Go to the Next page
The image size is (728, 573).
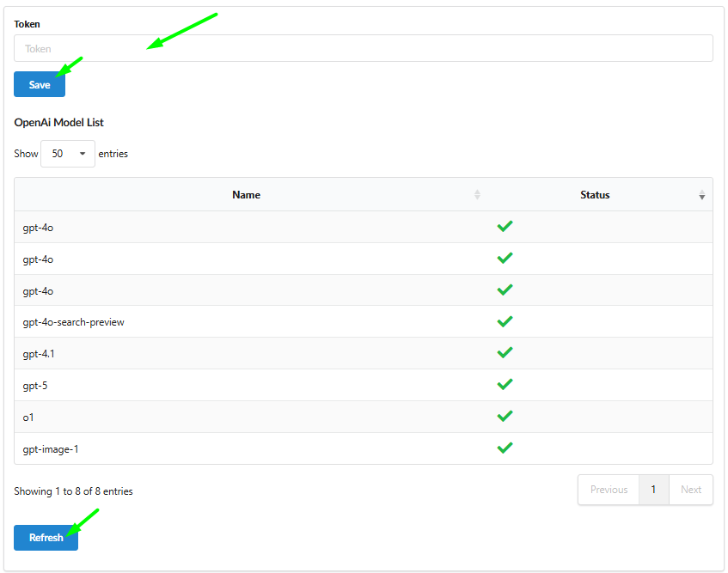tap(691, 490)
